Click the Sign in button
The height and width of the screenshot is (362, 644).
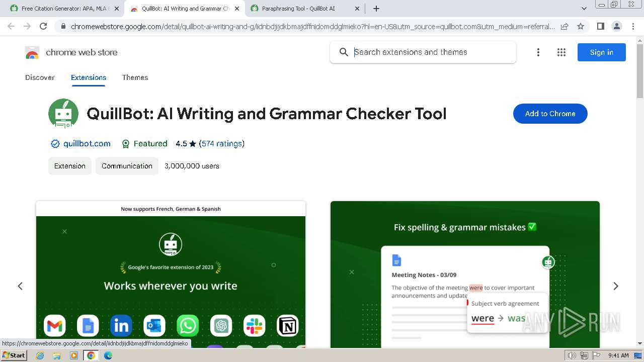click(x=602, y=52)
